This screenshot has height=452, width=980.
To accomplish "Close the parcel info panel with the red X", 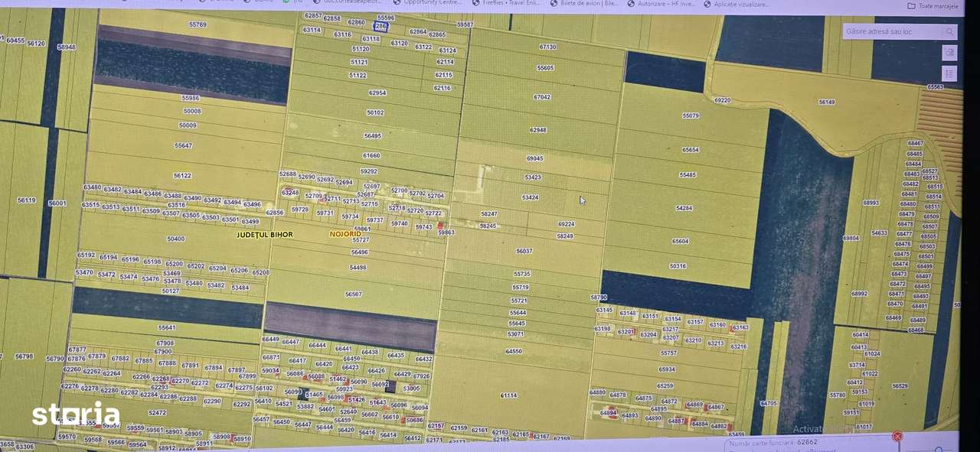I will coord(897,436).
